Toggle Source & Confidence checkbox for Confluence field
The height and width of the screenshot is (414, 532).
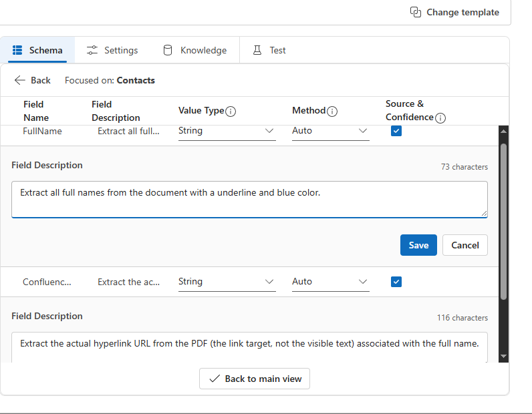coord(396,282)
